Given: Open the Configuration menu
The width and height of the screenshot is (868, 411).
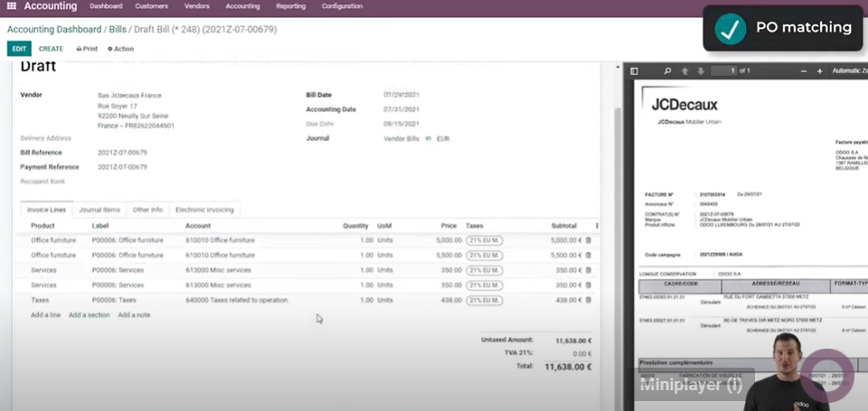Looking at the screenshot, I should tap(342, 6).
